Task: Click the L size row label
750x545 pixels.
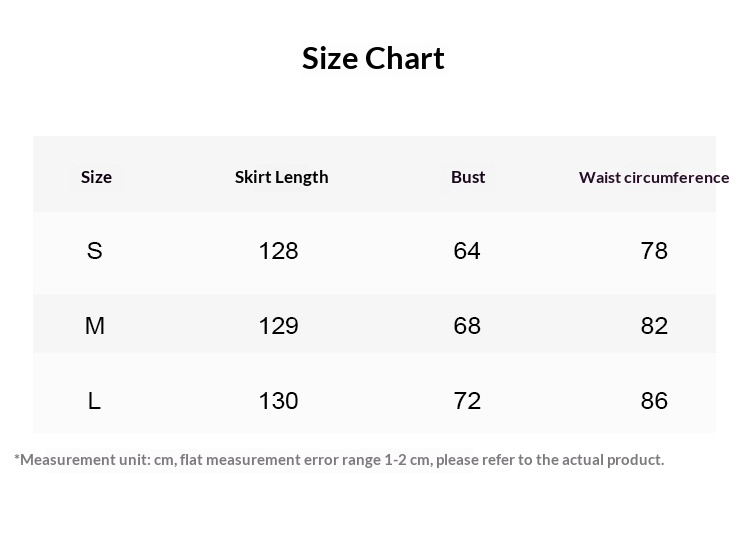Action: [95, 401]
